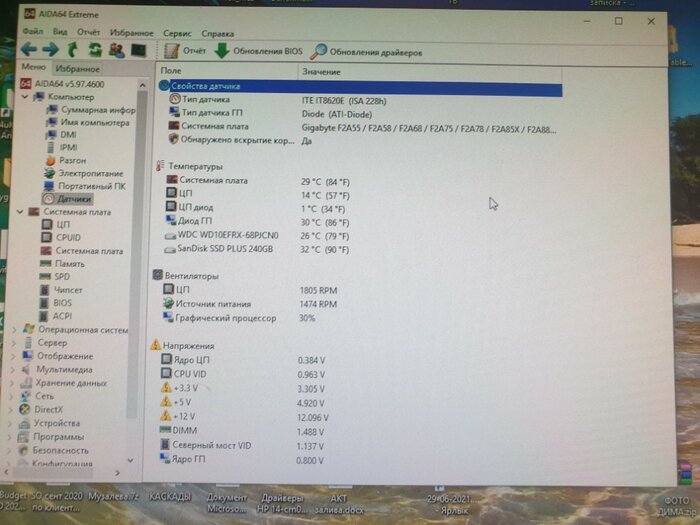Click tree panel horizontal scrollbar right arrow
The width and height of the screenshot is (700, 525).
pos(117,472)
